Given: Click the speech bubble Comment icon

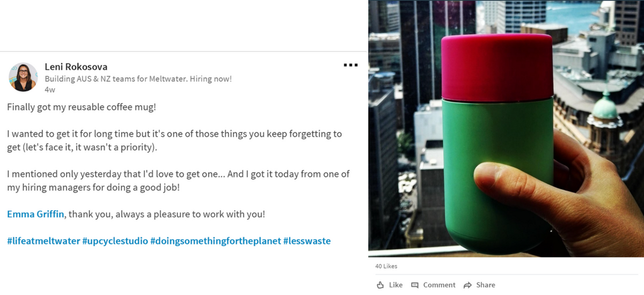Looking at the screenshot, I should (x=415, y=285).
